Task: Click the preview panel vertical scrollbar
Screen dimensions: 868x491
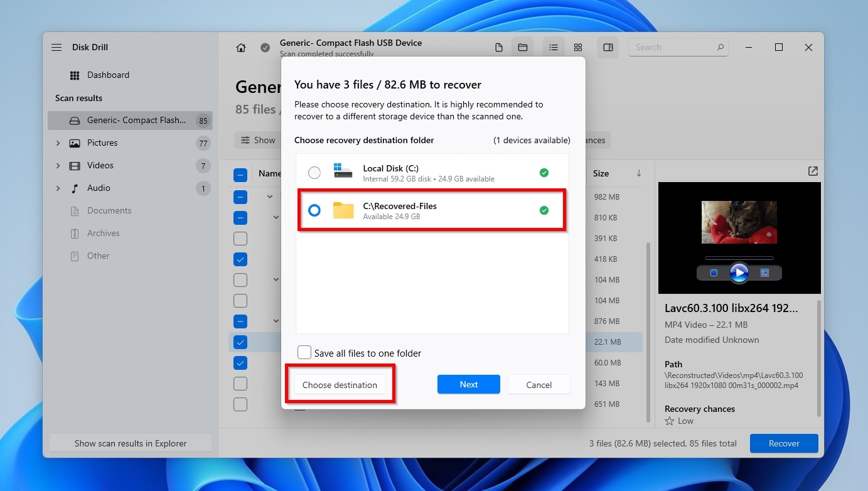Action: [x=818, y=358]
